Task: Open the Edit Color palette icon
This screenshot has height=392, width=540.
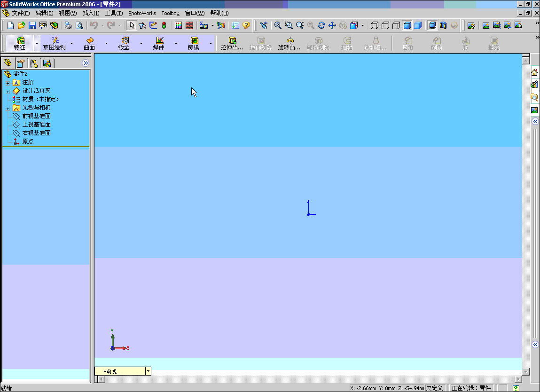Action: [x=179, y=25]
